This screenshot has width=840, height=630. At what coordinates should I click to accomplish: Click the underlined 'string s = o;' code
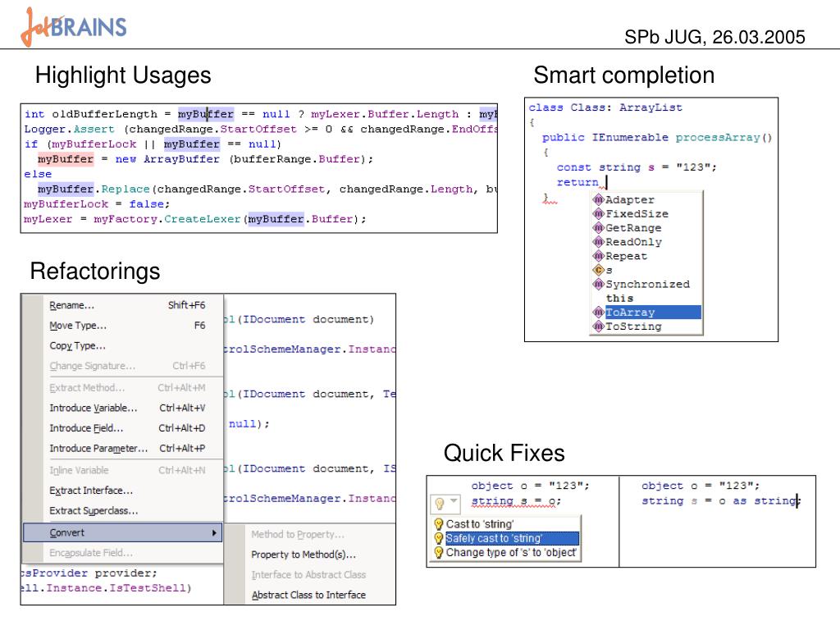click(x=516, y=501)
